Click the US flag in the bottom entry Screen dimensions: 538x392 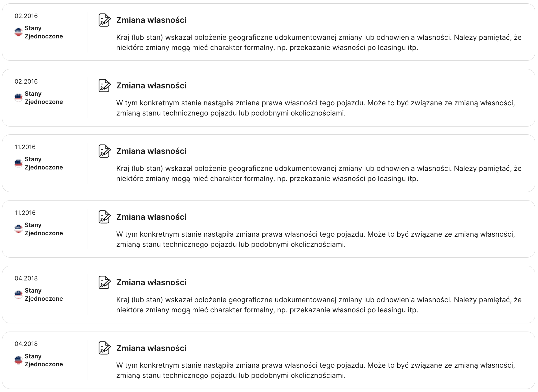click(x=18, y=360)
